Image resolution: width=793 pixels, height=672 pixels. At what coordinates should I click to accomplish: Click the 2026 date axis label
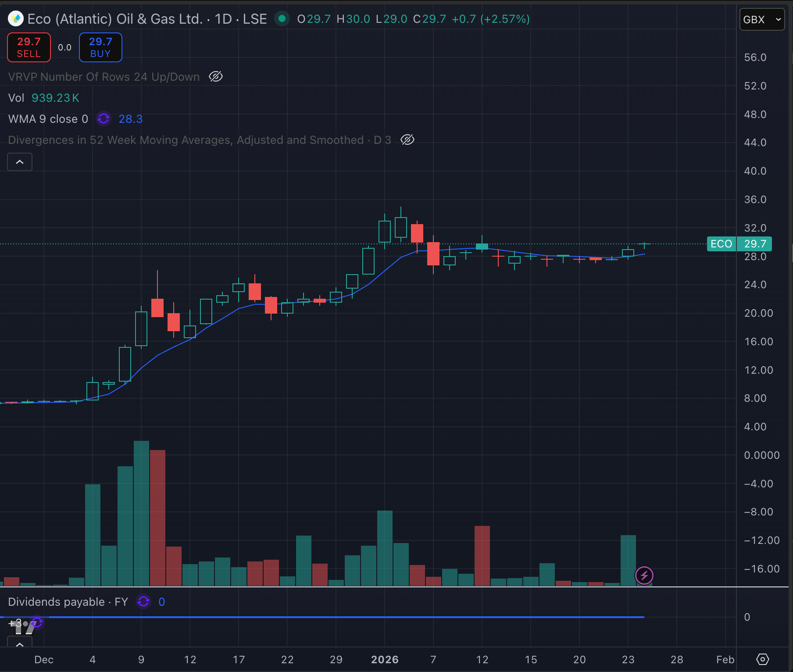[x=385, y=660]
